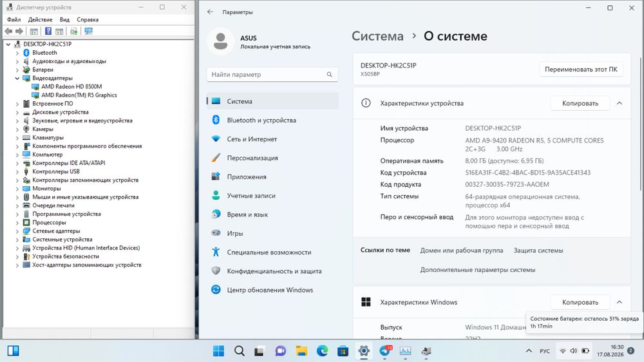644x362 pixels.
Task: Click the scan for hardware changes icon
Action: pos(74,31)
